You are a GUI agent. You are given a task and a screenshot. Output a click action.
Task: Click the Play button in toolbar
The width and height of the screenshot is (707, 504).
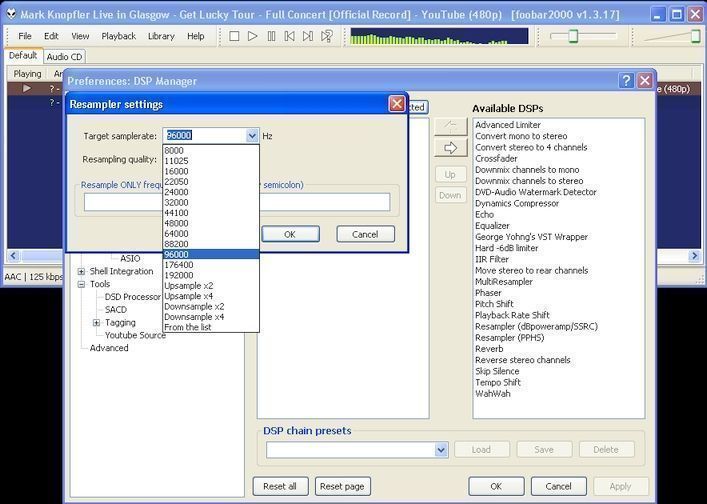(x=252, y=36)
